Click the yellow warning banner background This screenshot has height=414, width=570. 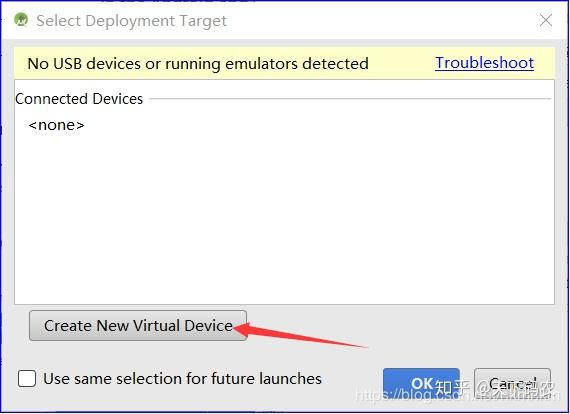pyautogui.click(x=402, y=64)
